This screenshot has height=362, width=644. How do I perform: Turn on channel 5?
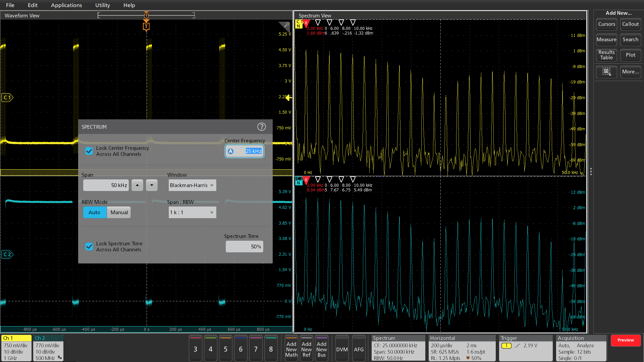point(225,348)
